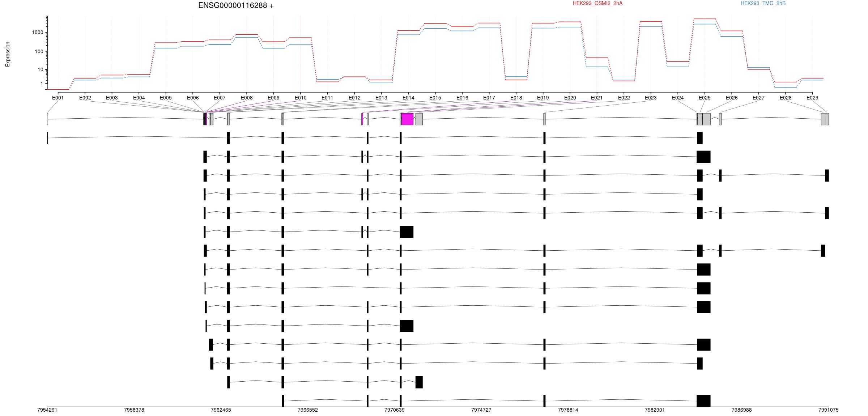Click exon label E014
The image size is (868, 416).
click(408, 98)
